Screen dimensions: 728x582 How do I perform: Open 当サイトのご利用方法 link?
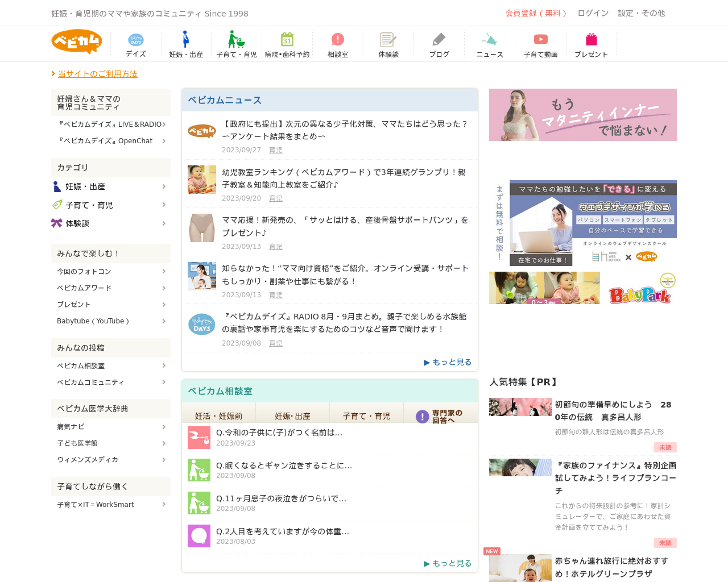(x=98, y=74)
